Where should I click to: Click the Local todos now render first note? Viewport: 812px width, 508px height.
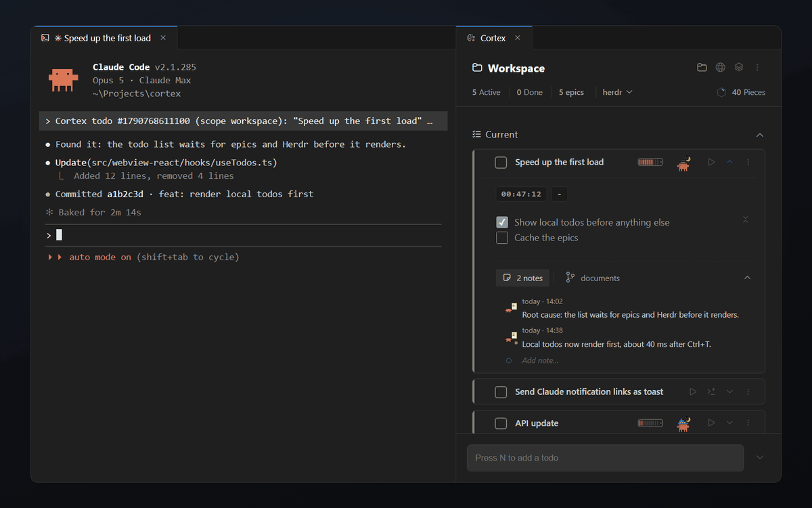pos(616,344)
